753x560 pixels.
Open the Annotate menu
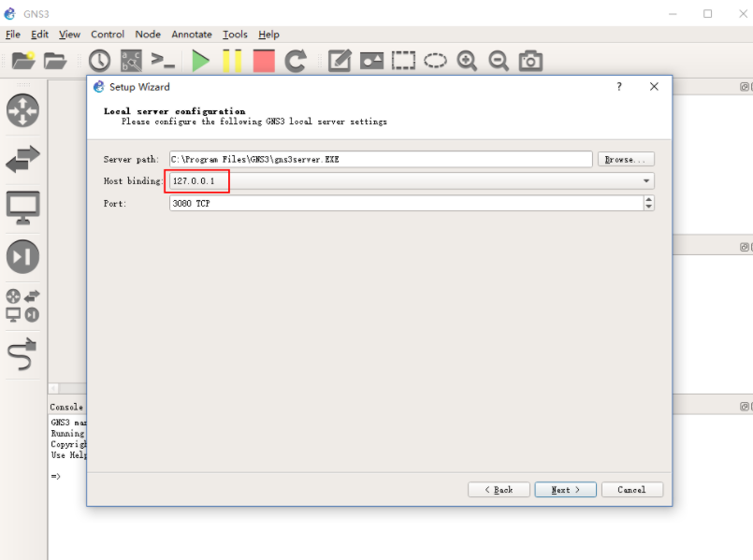point(192,35)
